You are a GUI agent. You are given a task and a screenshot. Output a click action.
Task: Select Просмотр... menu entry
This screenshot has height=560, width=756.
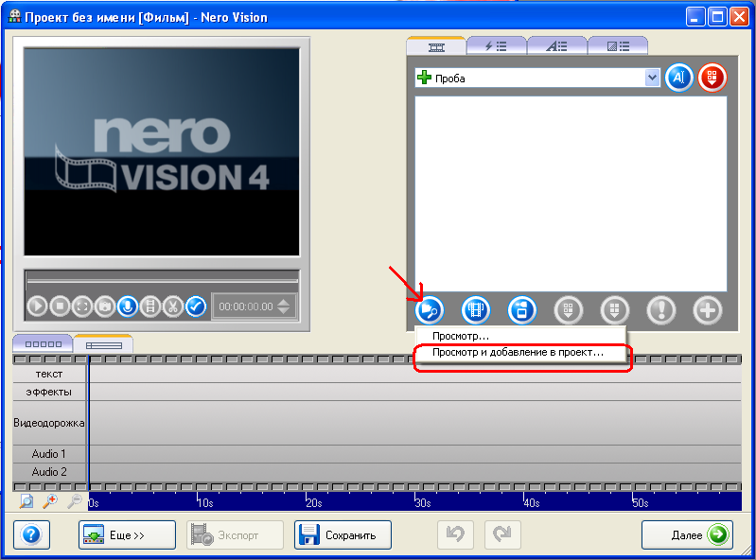(x=520, y=336)
